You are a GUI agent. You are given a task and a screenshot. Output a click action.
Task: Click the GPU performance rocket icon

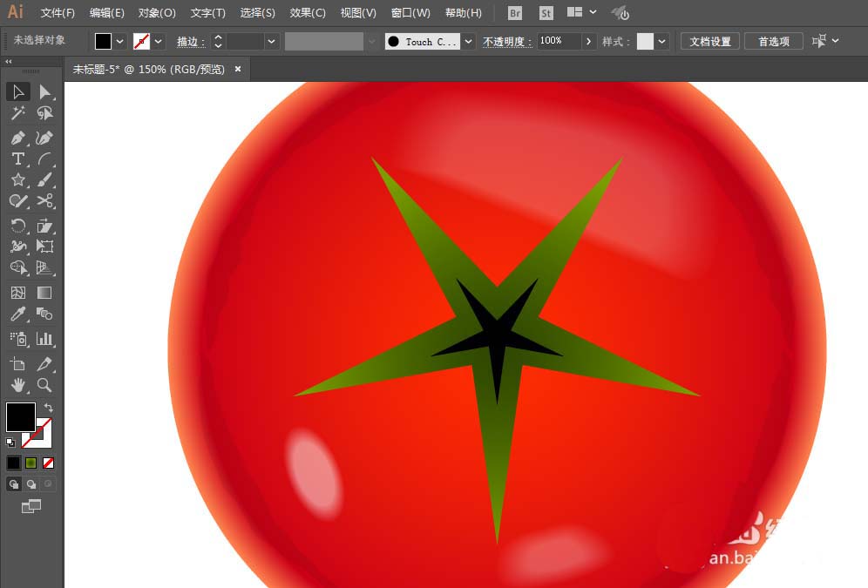tap(620, 13)
